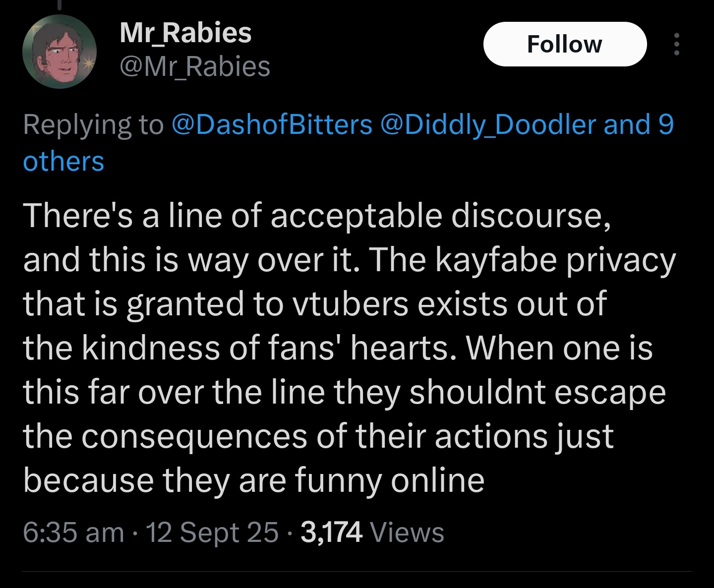Click the "Views" label

(407, 532)
